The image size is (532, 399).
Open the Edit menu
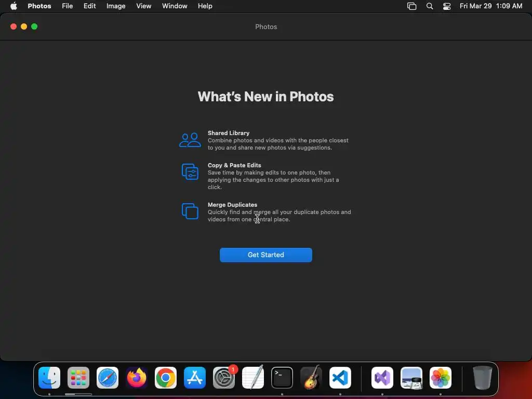89,6
